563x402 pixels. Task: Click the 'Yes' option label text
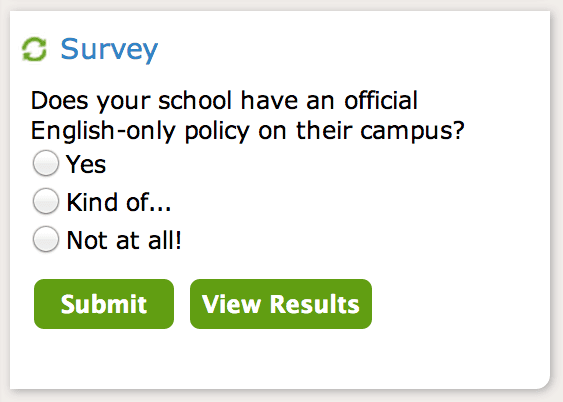pyautogui.click(x=86, y=164)
